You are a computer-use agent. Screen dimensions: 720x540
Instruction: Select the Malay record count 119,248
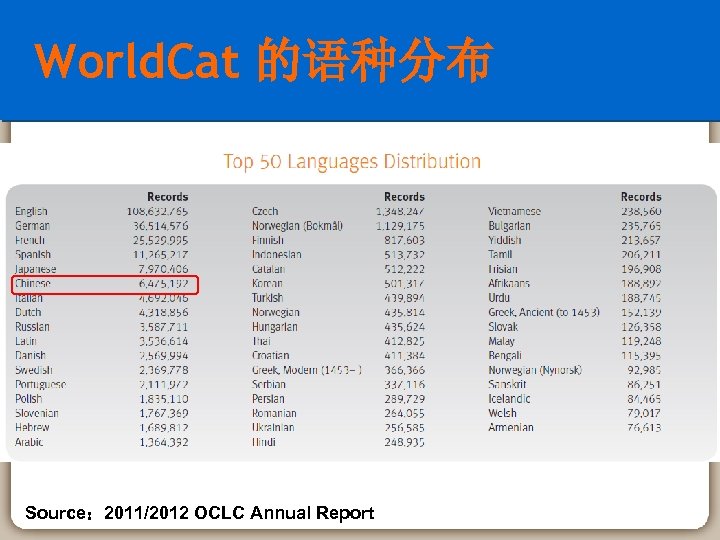tap(641, 341)
